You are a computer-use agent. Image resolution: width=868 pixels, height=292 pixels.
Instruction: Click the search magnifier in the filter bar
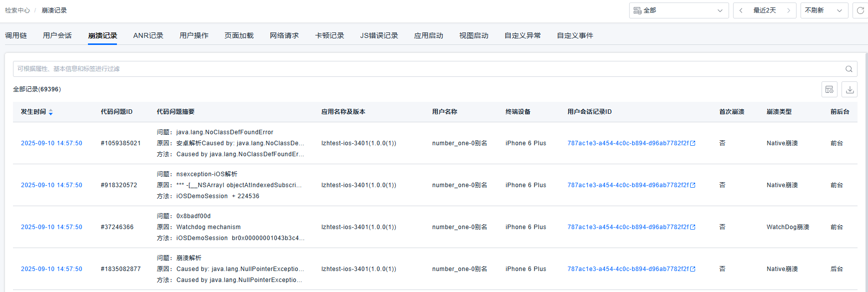(849, 69)
